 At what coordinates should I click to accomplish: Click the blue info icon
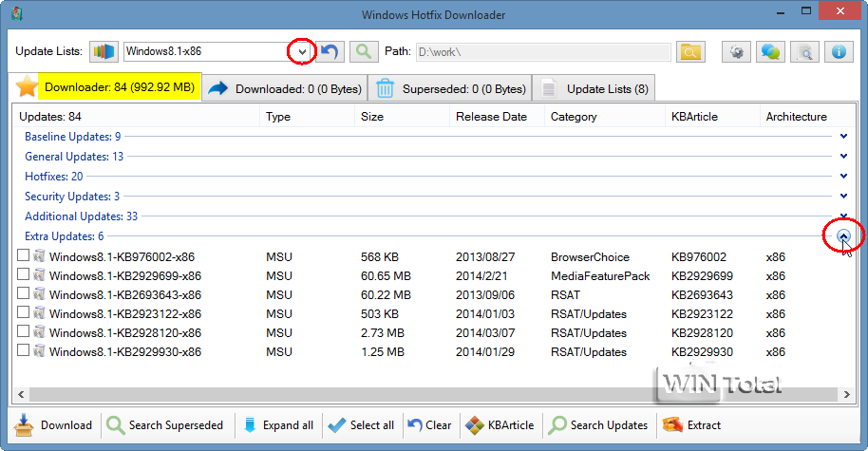(x=839, y=51)
